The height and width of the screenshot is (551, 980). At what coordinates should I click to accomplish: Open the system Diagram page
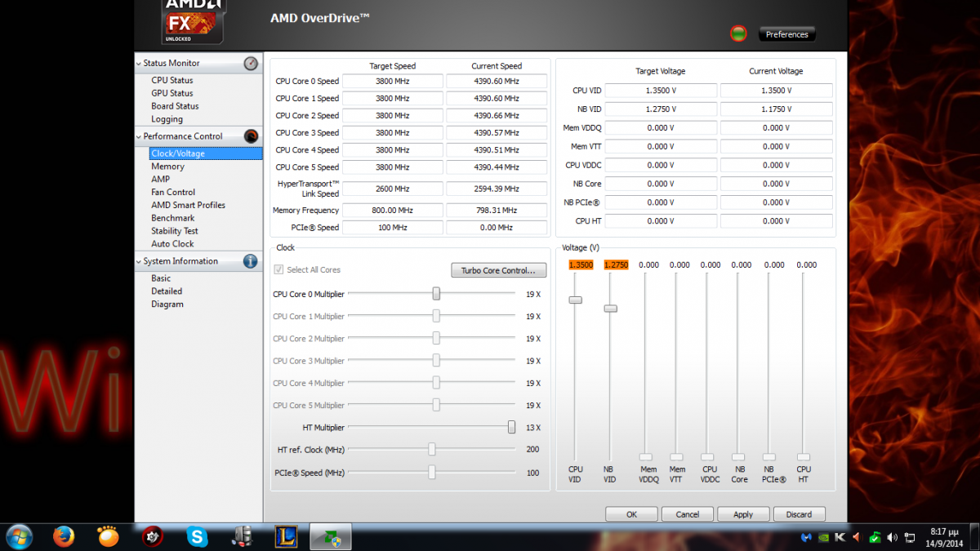click(167, 304)
